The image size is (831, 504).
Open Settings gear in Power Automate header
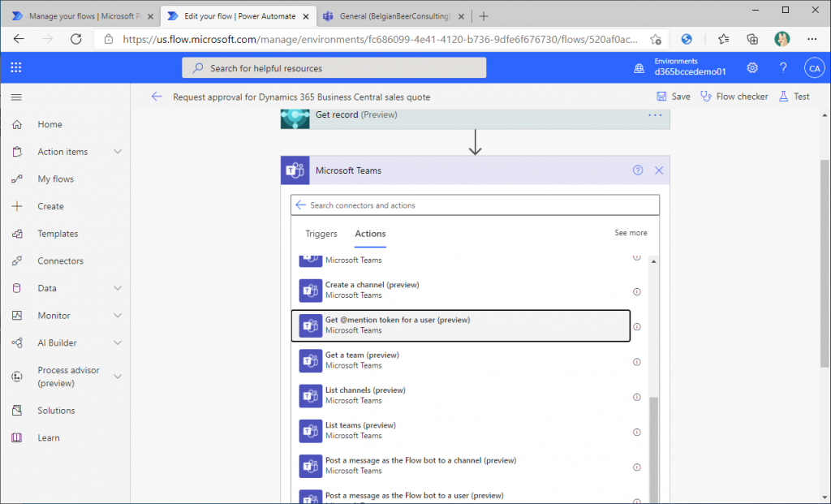pos(752,68)
